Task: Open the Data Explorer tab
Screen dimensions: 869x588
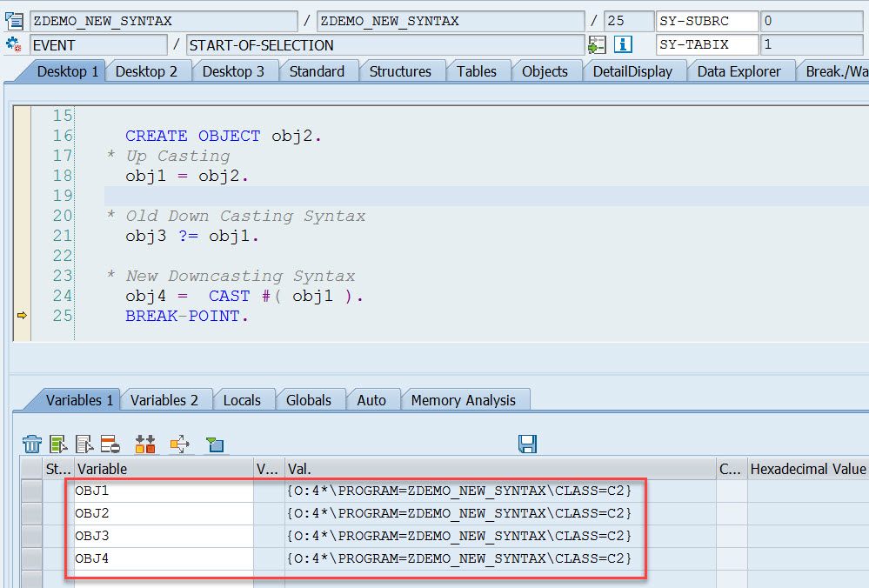Action: coord(739,71)
